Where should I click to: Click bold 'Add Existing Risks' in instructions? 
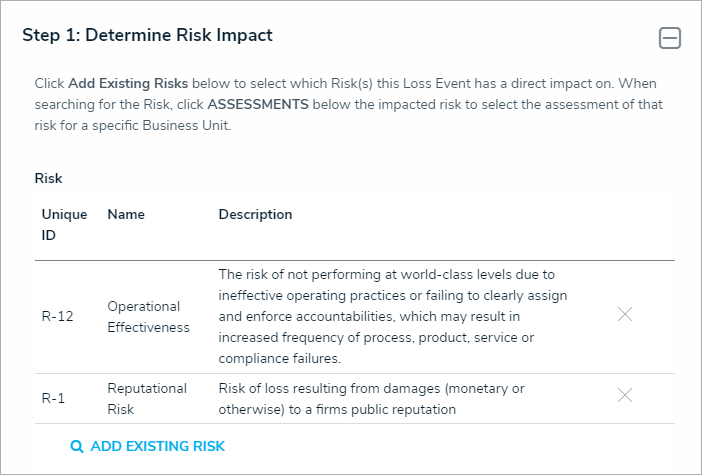click(129, 83)
